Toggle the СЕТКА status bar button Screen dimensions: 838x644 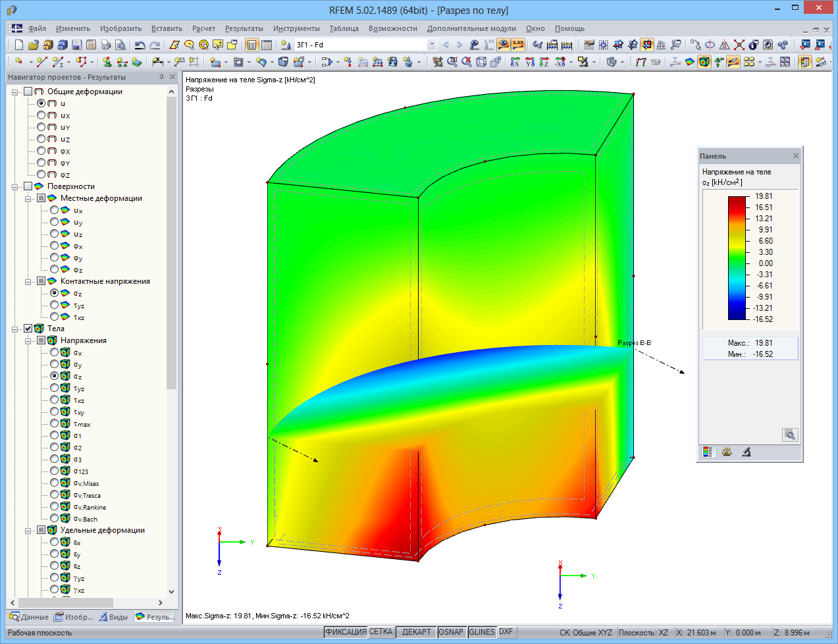pos(380,632)
